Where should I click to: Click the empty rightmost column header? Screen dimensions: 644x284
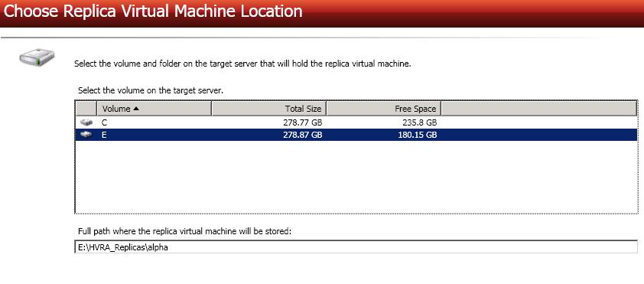[x=539, y=109]
